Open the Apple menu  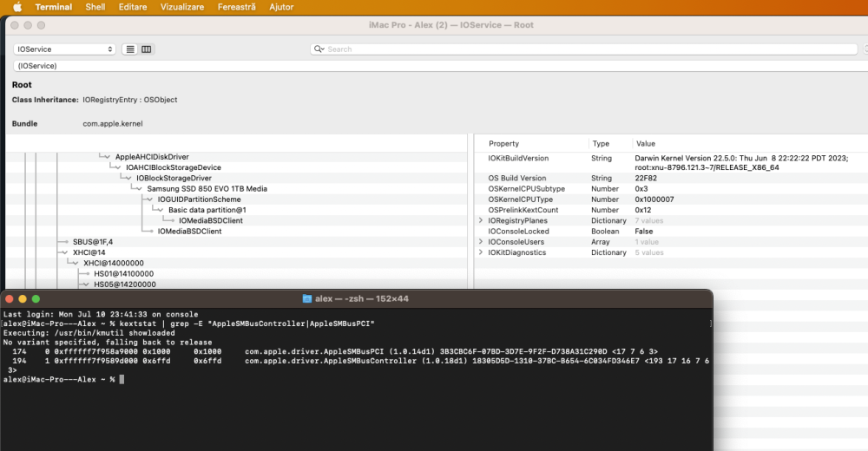17,7
